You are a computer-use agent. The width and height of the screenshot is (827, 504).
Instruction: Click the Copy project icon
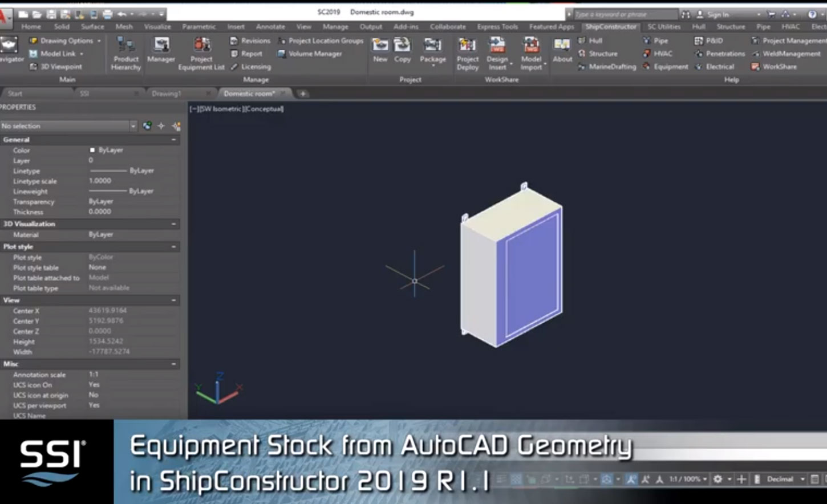[402, 50]
